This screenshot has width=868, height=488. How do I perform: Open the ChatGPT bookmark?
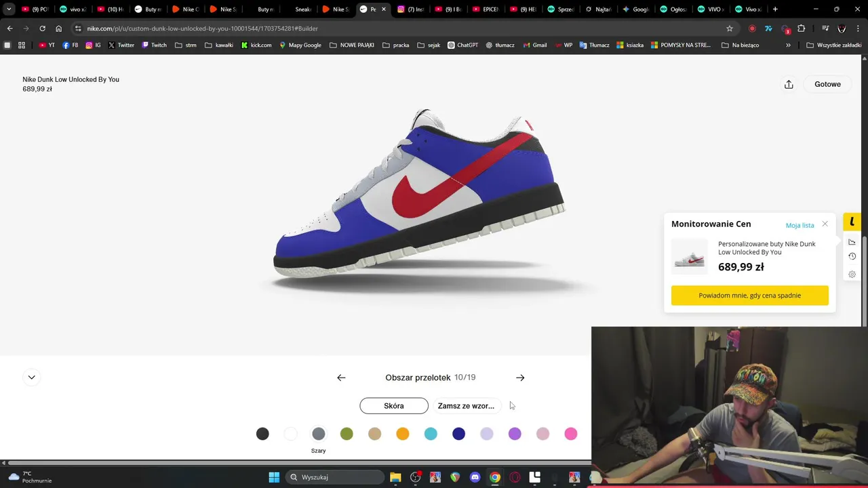[x=462, y=45]
